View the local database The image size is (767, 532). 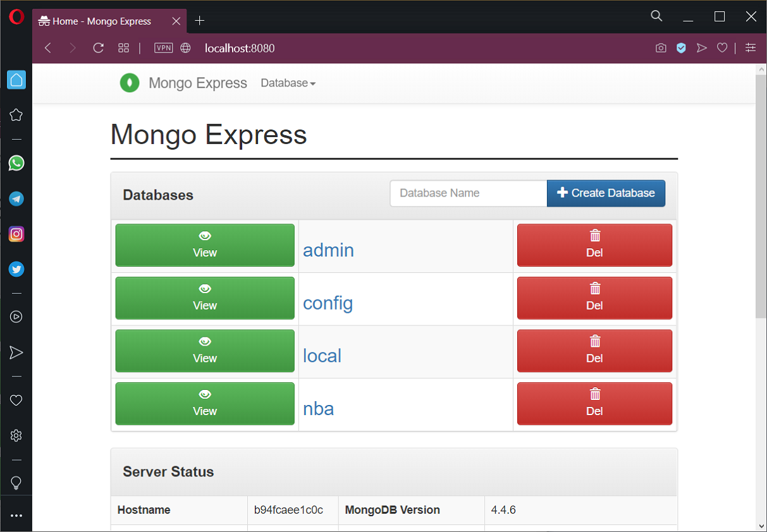tap(205, 351)
